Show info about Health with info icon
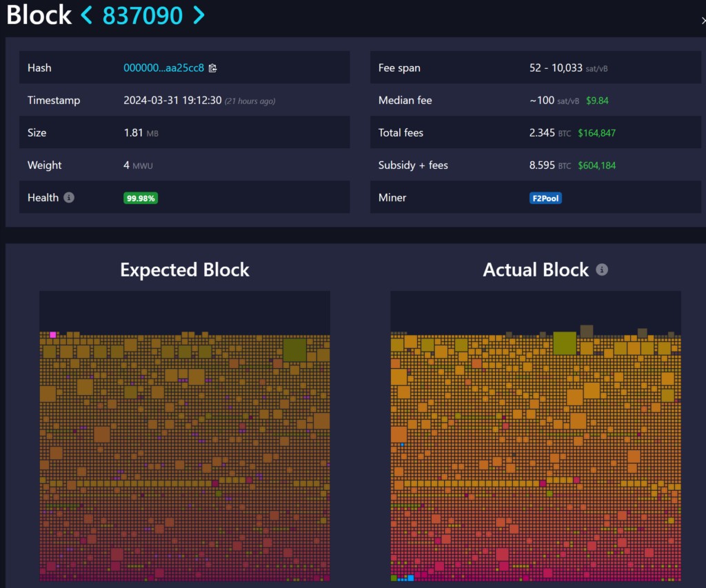 [x=69, y=198]
